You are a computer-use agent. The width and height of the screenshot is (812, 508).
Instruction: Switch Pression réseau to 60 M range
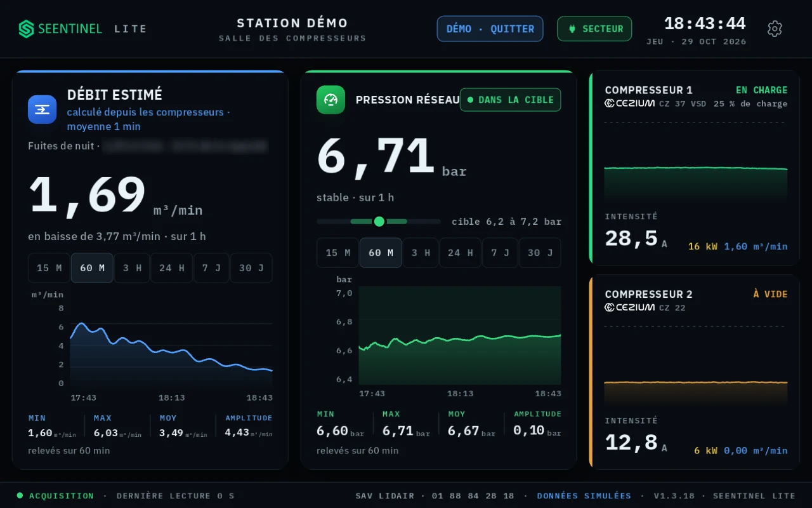pos(381,253)
